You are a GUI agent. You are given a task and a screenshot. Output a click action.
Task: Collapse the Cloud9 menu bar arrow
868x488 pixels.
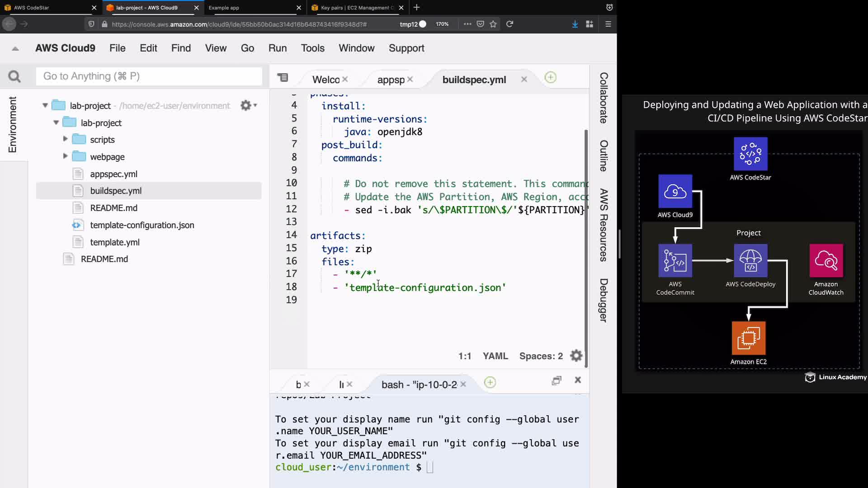point(15,48)
